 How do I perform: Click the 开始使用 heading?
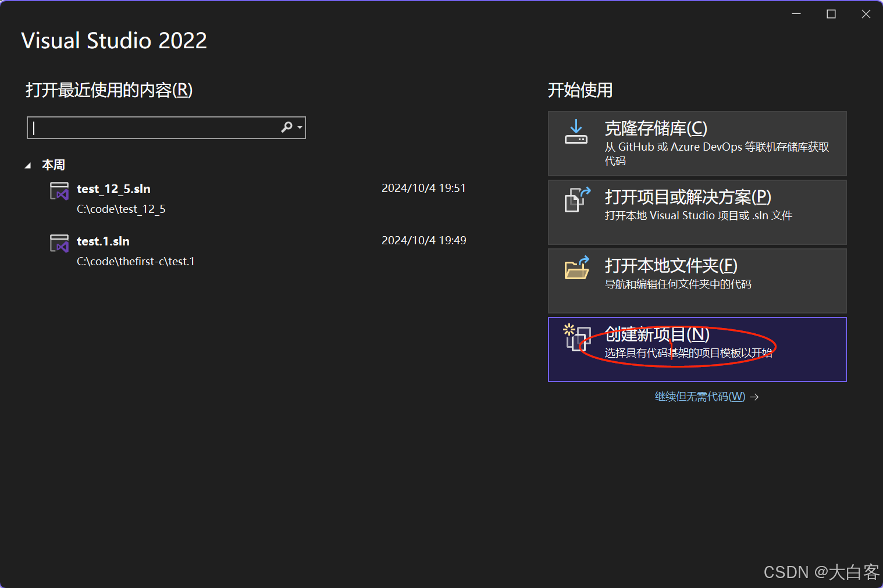coord(580,90)
